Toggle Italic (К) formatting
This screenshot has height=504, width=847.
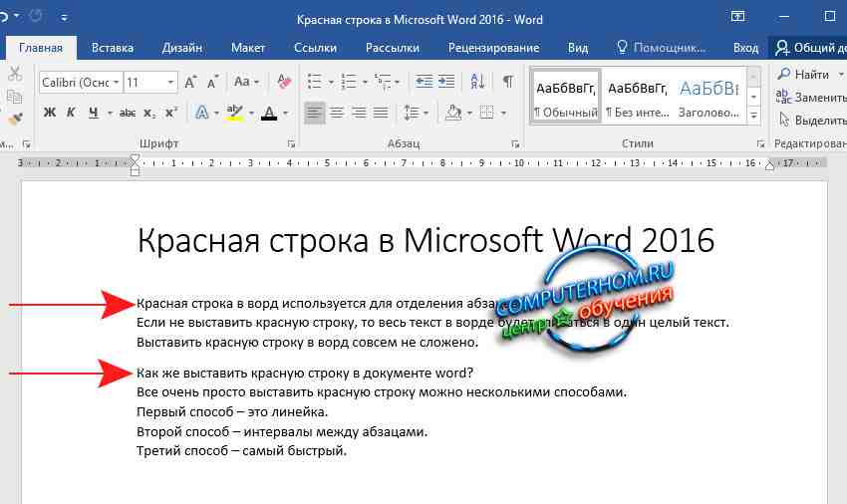point(71,113)
